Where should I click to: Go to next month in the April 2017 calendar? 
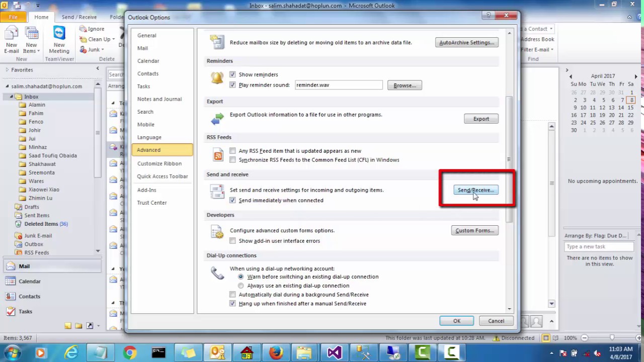click(x=636, y=76)
